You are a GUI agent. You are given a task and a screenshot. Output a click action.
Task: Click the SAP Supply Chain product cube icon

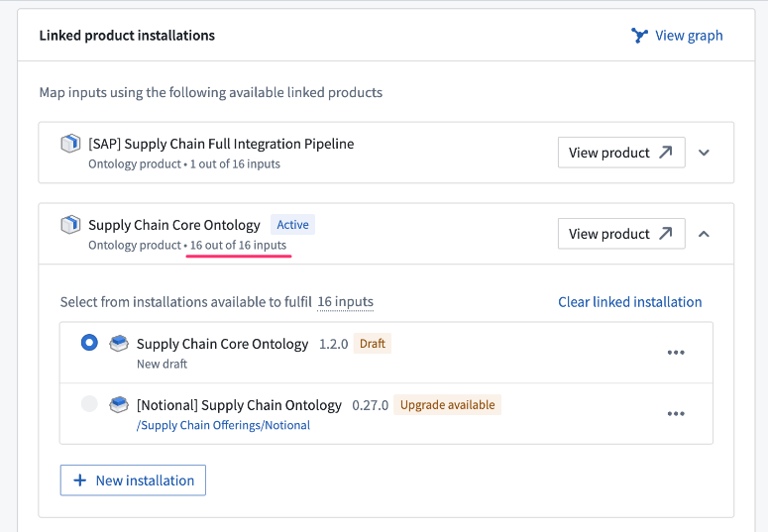pyautogui.click(x=70, y=144)
